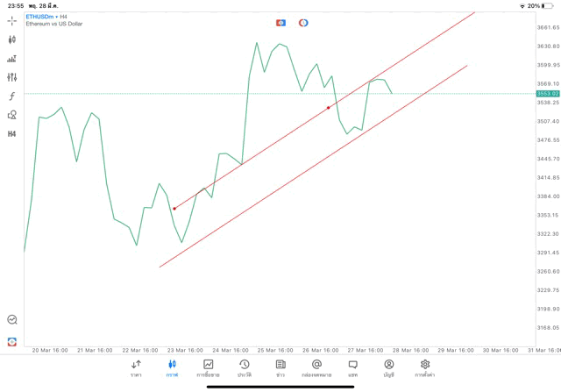Change the chart type via candlestick icon

coord(12,39)
